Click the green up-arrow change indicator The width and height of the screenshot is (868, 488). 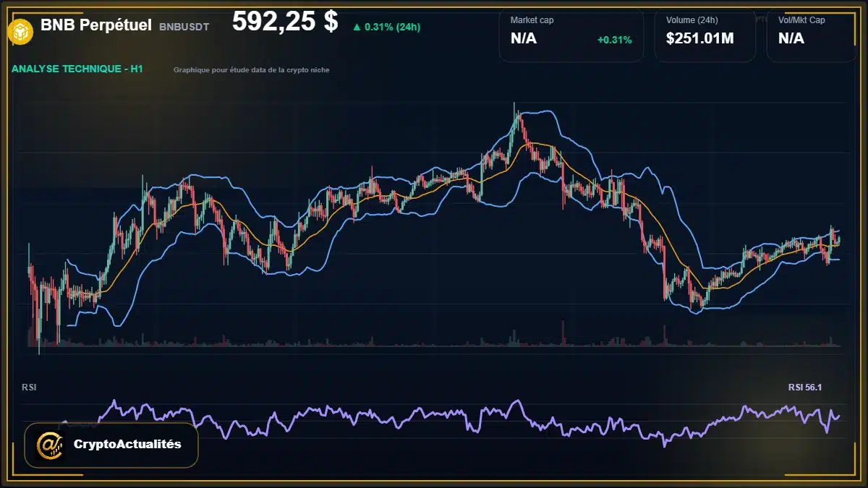point(356,27)
